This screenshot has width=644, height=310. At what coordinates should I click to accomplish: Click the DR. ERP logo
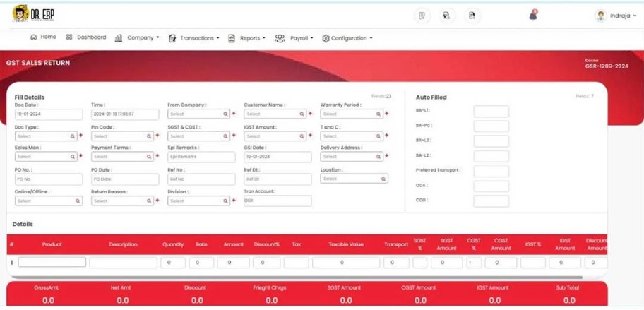pos(33,13)
